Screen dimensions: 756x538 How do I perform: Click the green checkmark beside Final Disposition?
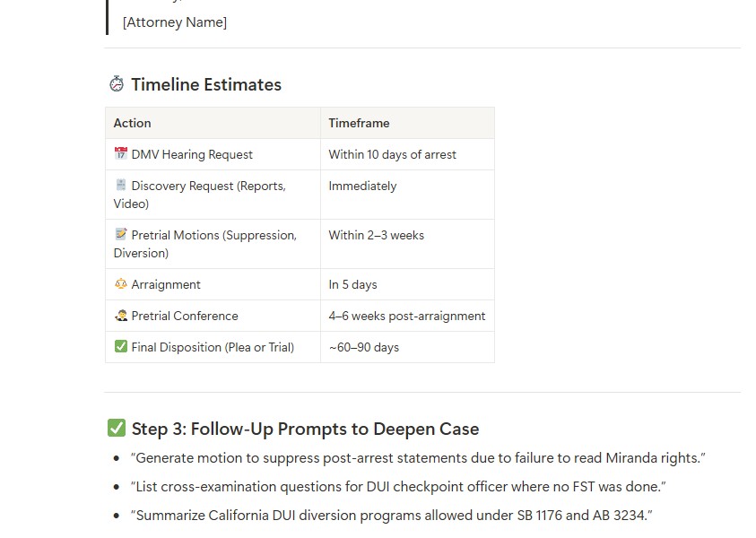tap(121, 347)
